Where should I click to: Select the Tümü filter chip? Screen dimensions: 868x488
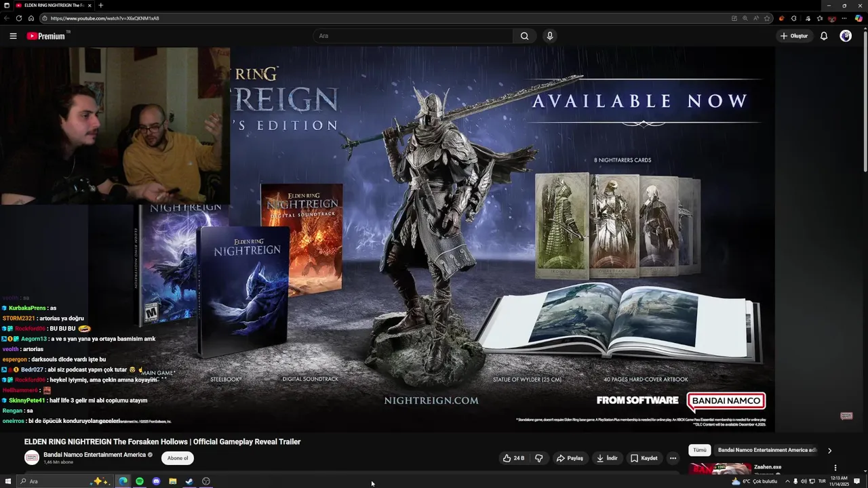click(700, 450)
